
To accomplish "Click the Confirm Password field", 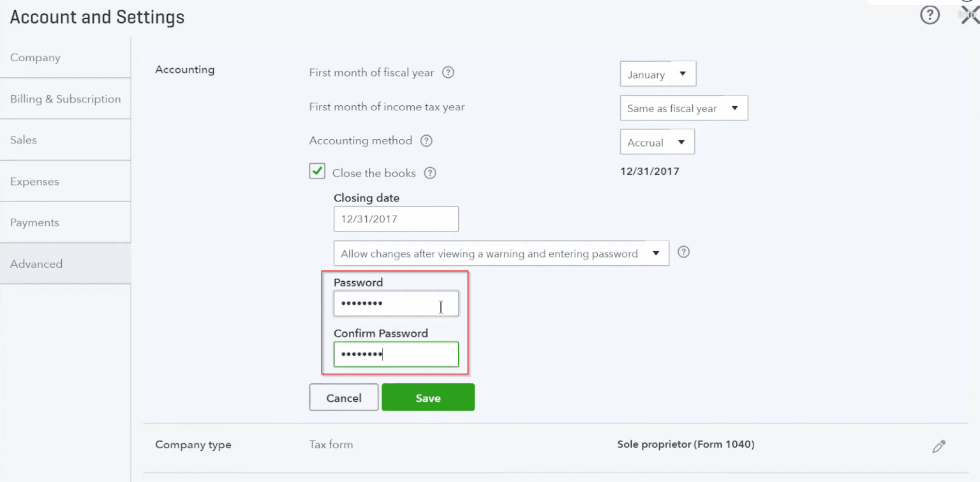I will (396, 354).
